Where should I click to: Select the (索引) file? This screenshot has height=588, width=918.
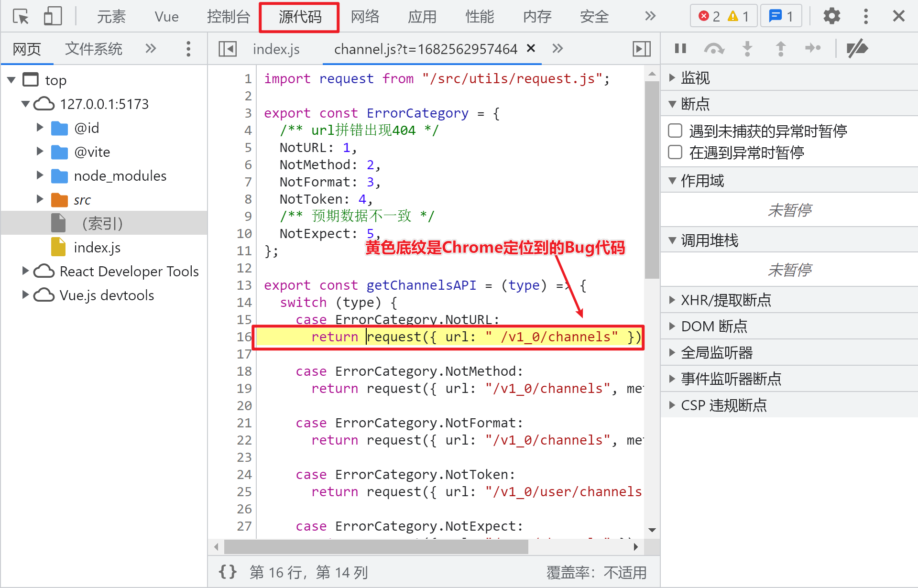pos(104,223)
